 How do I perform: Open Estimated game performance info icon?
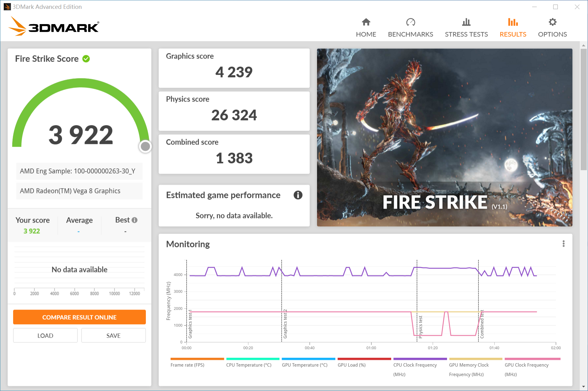(298, 195)
